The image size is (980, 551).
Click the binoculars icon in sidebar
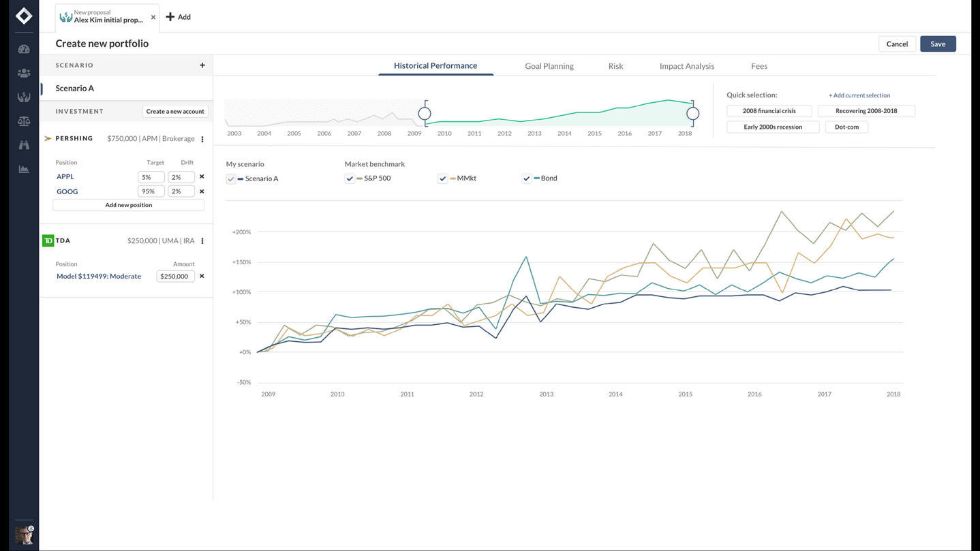pos(24,145)
